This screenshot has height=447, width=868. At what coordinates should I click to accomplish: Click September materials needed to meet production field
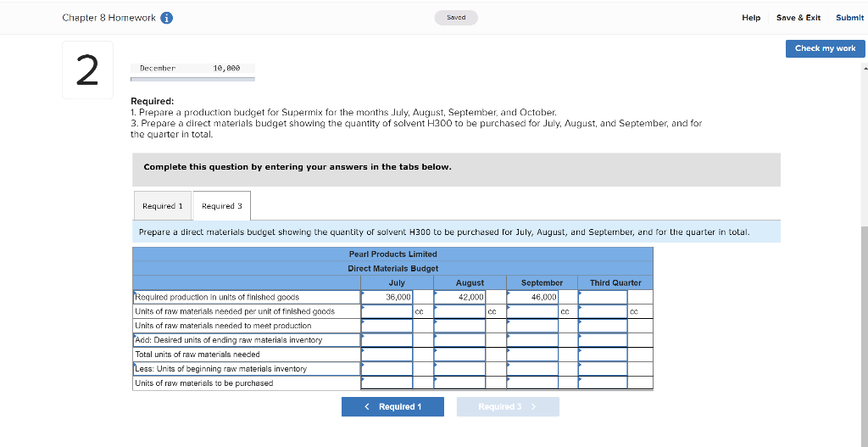coord(532,326)
